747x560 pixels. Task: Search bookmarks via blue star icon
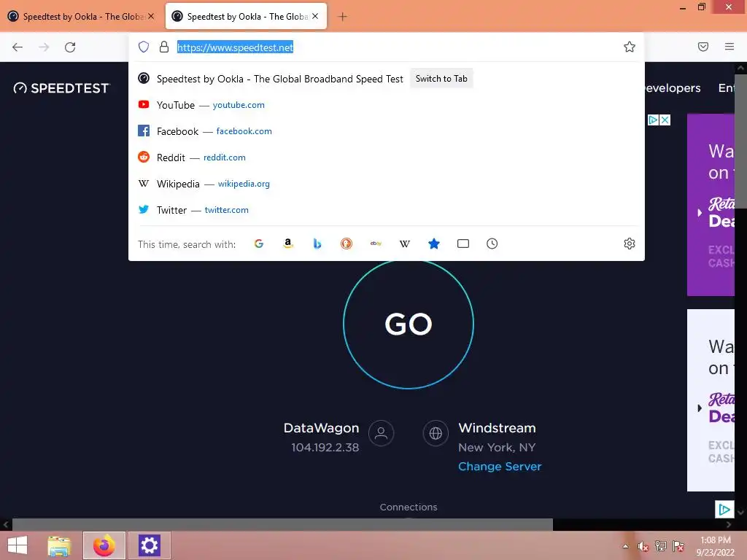[x=433, y=244]
